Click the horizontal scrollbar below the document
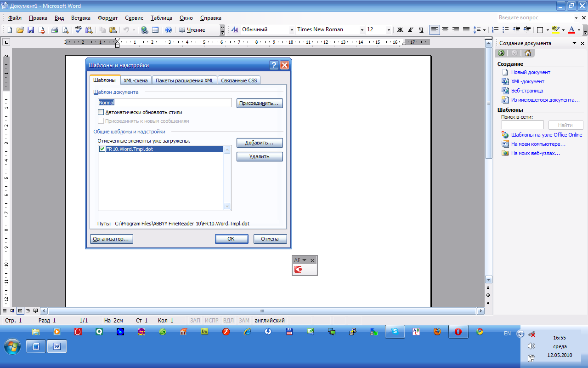The image size is (588, 368). [262, 311]
